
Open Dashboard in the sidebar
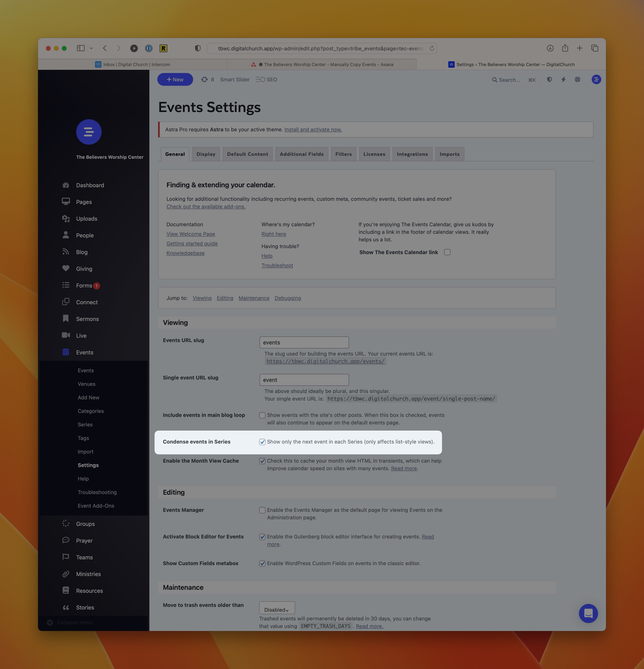click(x=90, y=185)
